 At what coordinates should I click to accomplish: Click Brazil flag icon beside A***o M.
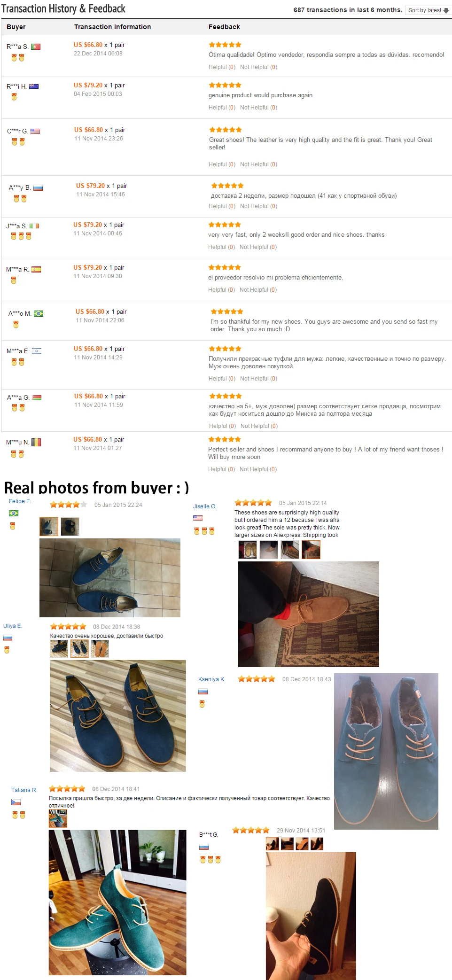pos(39,313)
